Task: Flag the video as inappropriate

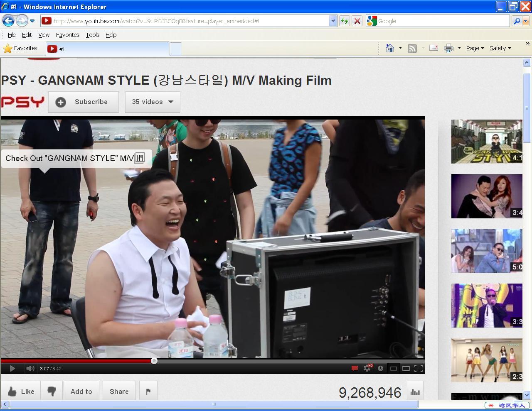Action: coord(148,391)
